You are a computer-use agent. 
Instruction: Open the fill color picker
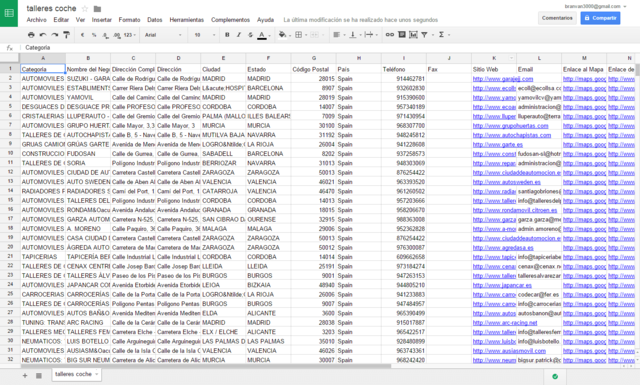pos(282,35)
